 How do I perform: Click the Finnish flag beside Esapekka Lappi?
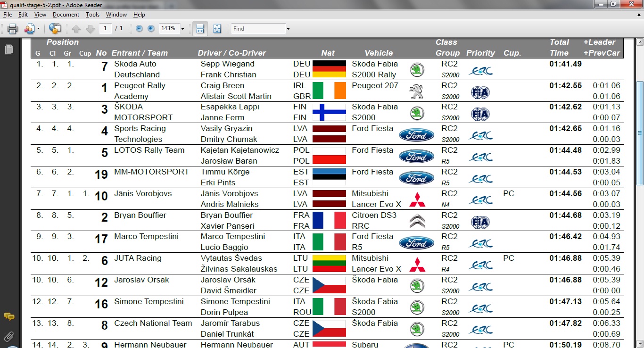[329, 112]
